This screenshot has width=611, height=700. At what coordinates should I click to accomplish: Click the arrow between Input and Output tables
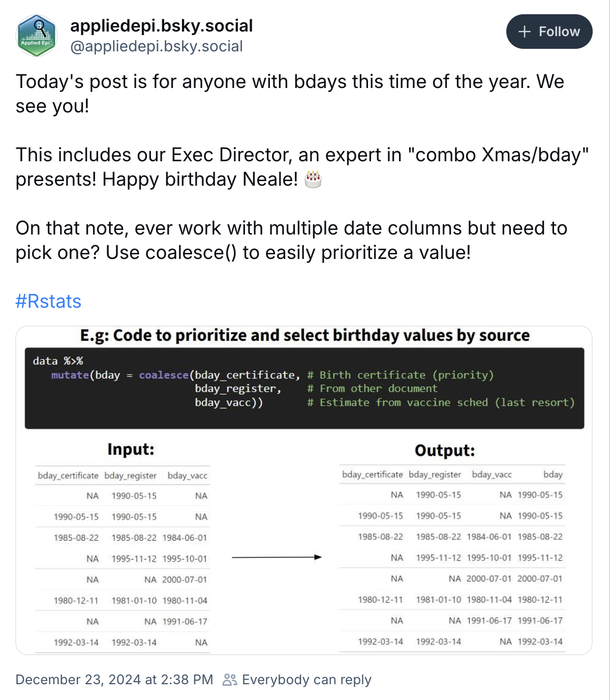(x=277, y=558)
